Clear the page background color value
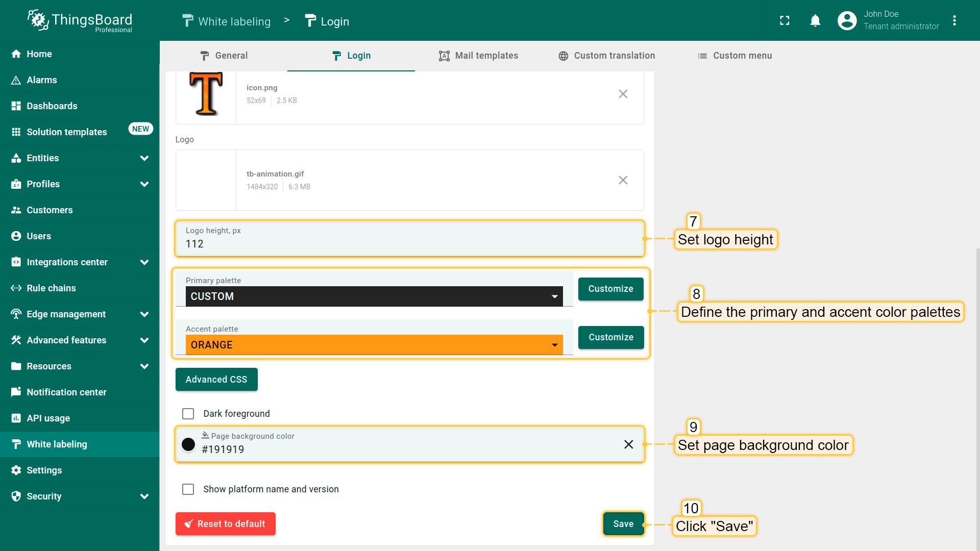The width and height of the screenshot is (980, 551). tap(628, 444)
